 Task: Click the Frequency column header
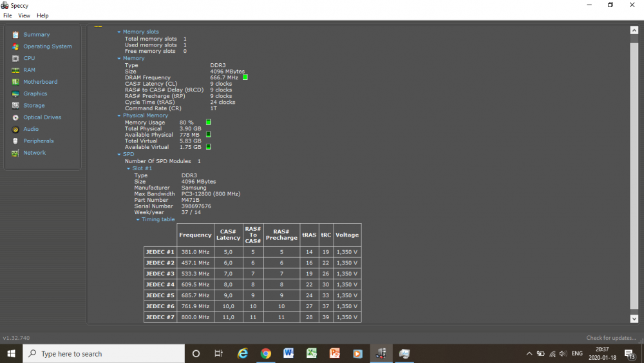click(196, 235)
